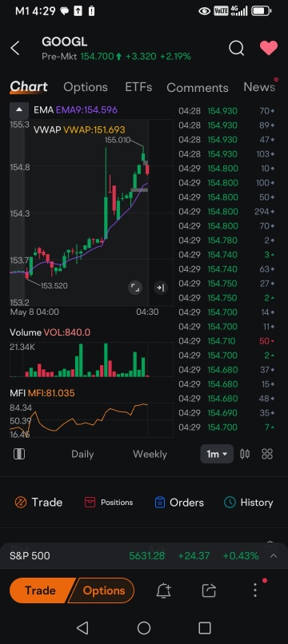Collapse the indicator legend arrow beside EMA
The image size is (288, 644).
pos(19,109)
